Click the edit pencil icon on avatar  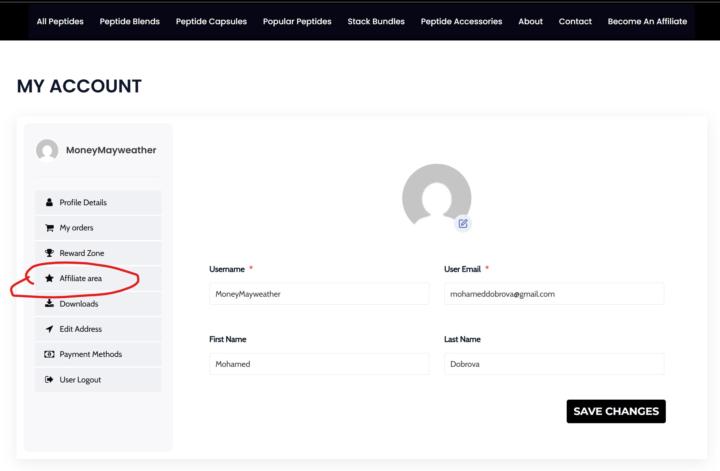click(463, 224)
